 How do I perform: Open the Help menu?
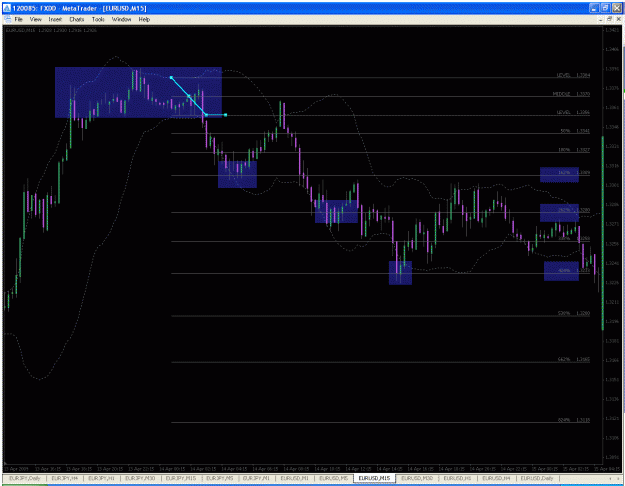click(x=144, y=19)
